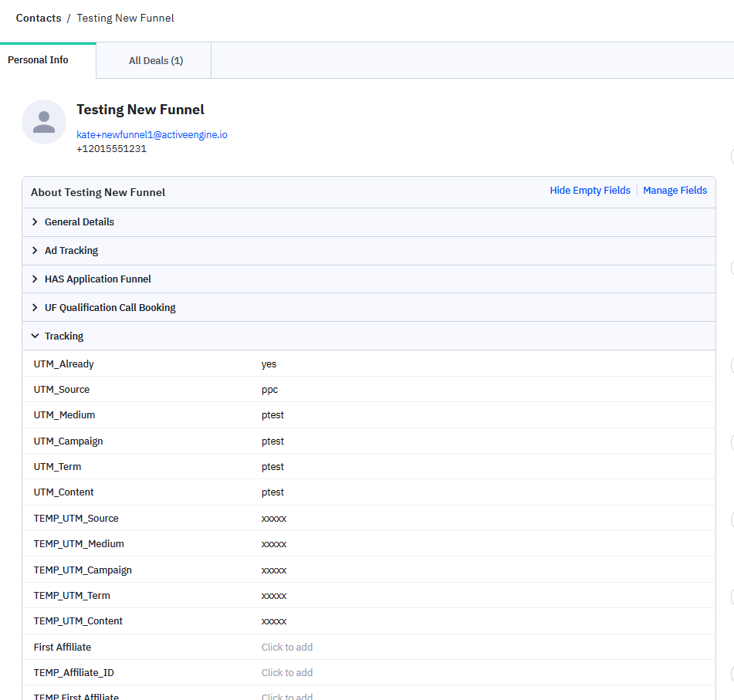Switch to the All Deals tab
This screenshot has width=734, height=700.
[154, 59]
